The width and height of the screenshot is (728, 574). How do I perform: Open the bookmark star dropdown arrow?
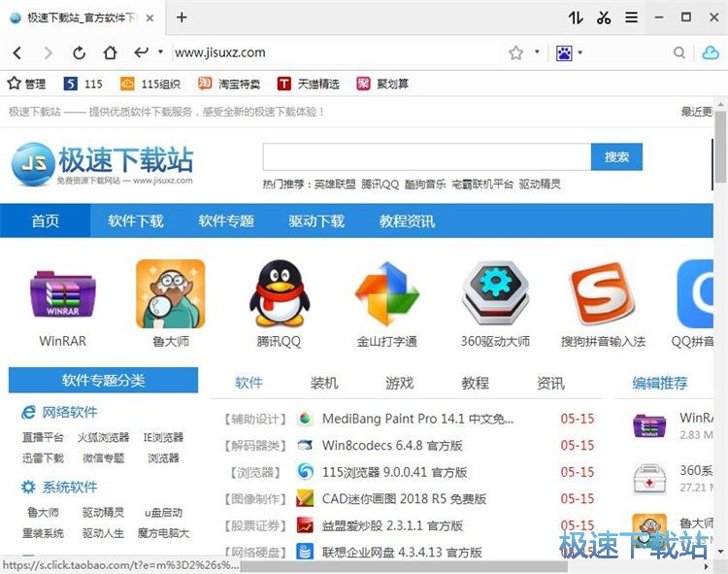537,51
